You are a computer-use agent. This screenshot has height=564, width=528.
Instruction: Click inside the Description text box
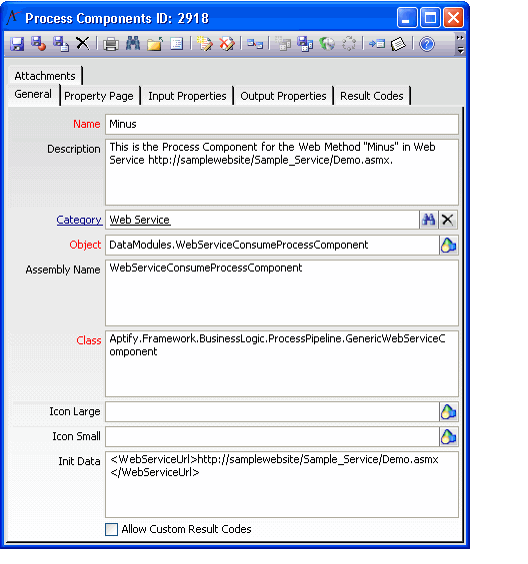point(282,172)
